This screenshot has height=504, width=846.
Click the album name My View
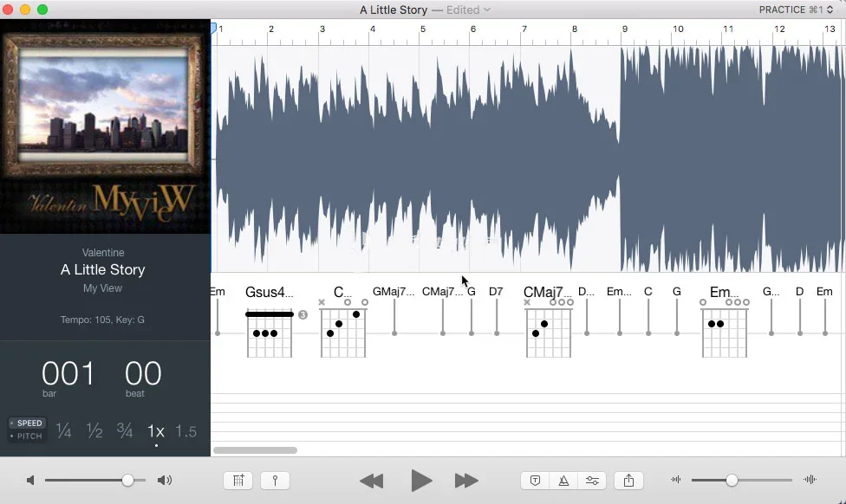(x=102, y=288)
